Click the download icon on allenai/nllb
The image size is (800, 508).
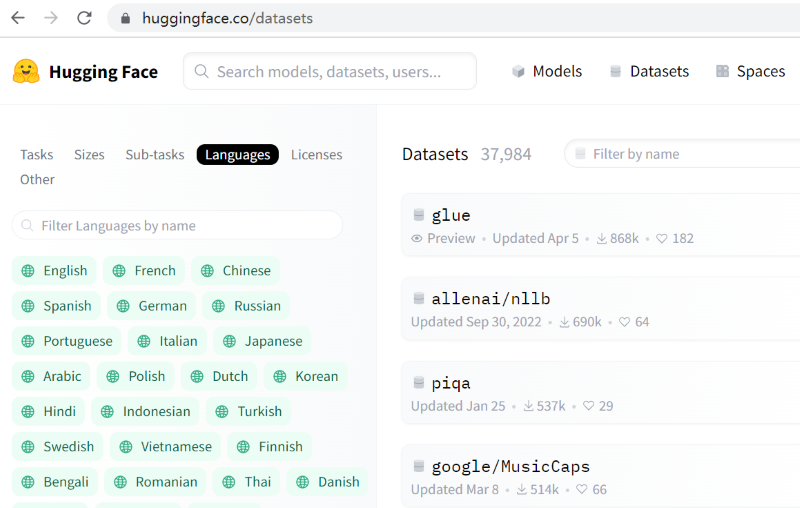click(x=564, y=322)
